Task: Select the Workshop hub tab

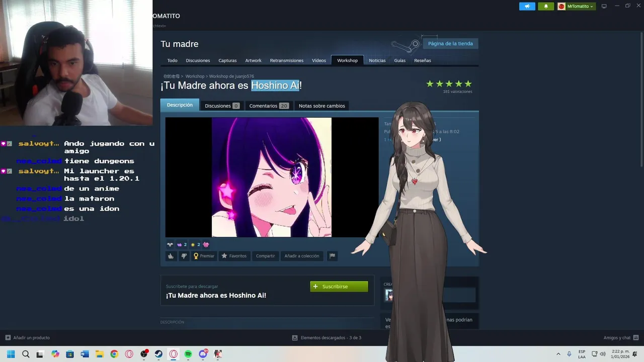Action: (x=347, y=60)
